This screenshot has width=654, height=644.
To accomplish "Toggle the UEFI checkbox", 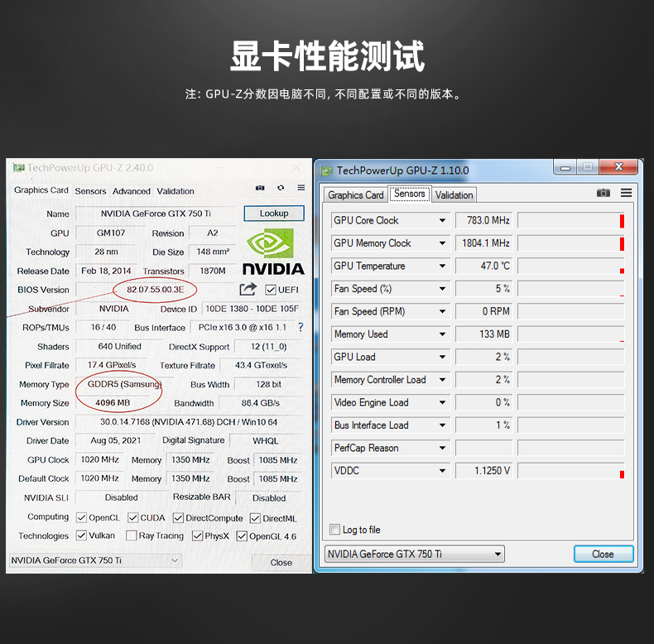I will click(270, 290).
